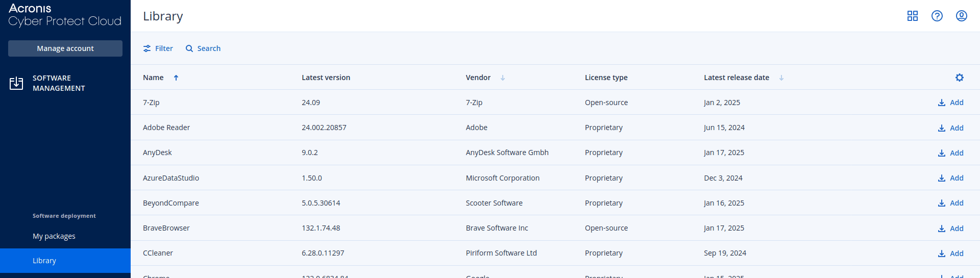
Task: Select Library in sidebar
Action: click(x=65, y=261)
